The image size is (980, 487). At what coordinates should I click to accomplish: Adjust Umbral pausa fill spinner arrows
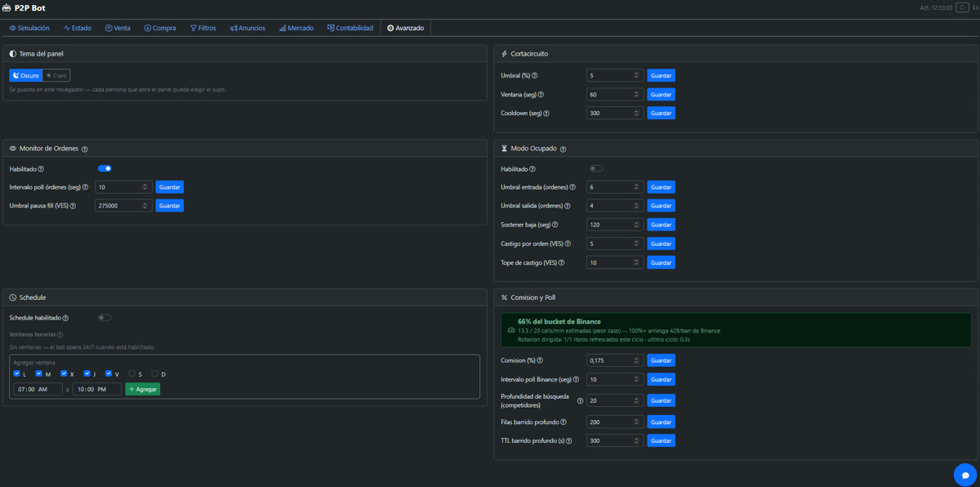coord(145,206)
